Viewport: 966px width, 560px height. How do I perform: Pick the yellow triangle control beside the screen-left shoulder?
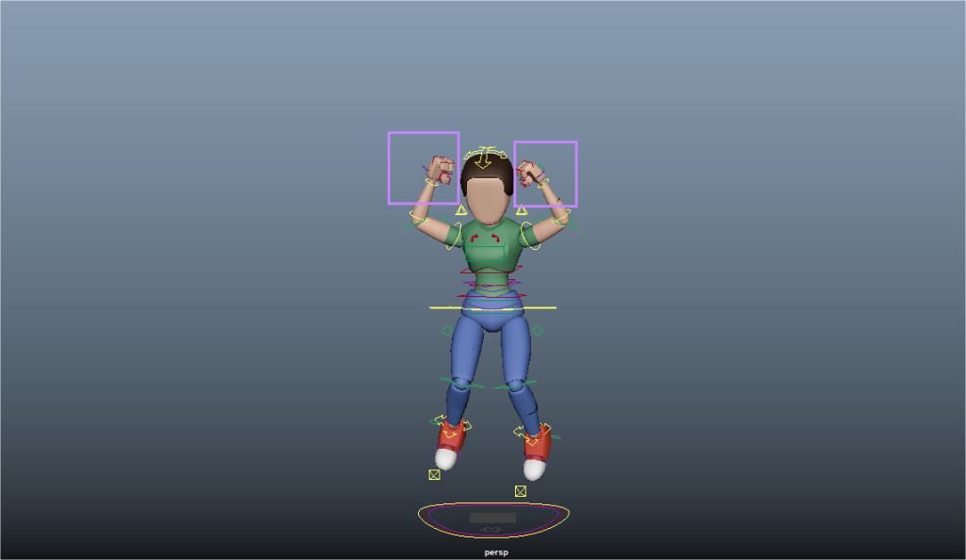(x=460, y=210)
